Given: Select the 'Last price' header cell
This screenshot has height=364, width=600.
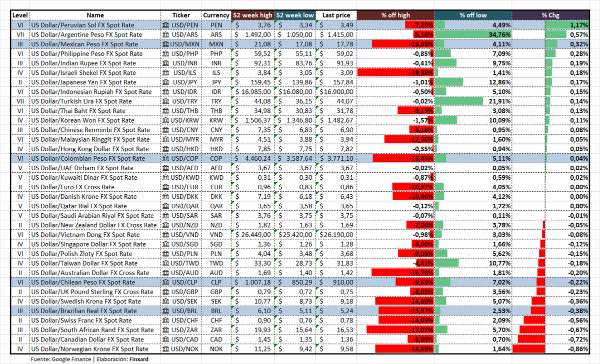Looking at the screenshot, I should (337, 15).
